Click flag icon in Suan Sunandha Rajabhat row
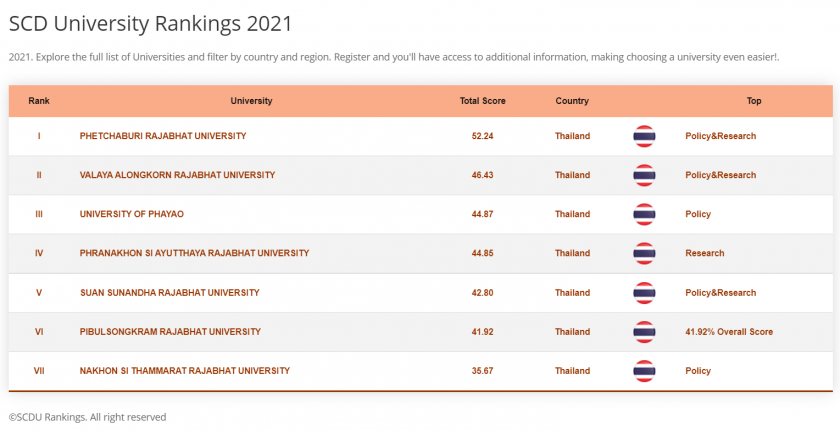This screenshot has height=430, width=840. pyautogui.click(x=644, y=293)
